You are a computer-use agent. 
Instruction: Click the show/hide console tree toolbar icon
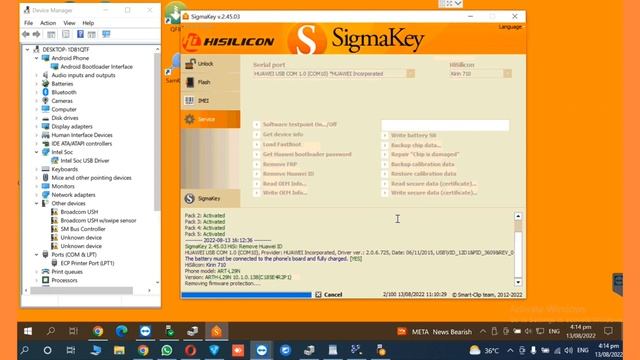(x=51, y=34)
